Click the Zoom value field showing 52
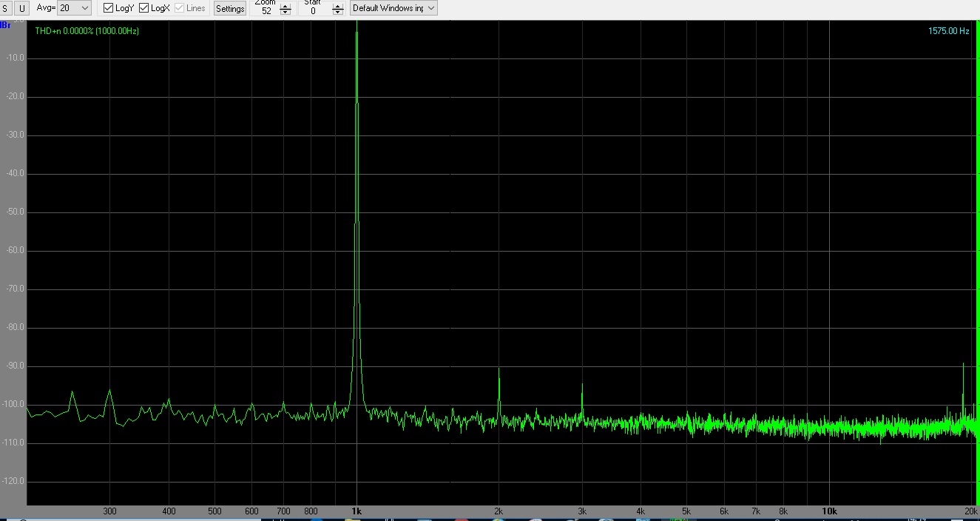Screen dimensions: 980x521 tap(266, 10)
